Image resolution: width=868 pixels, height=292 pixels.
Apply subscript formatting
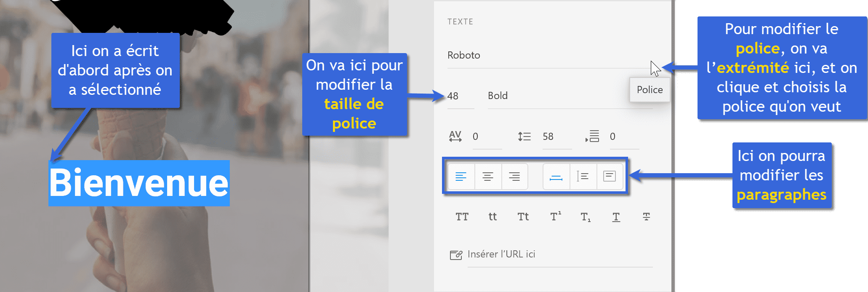click(x=586, y=217)
